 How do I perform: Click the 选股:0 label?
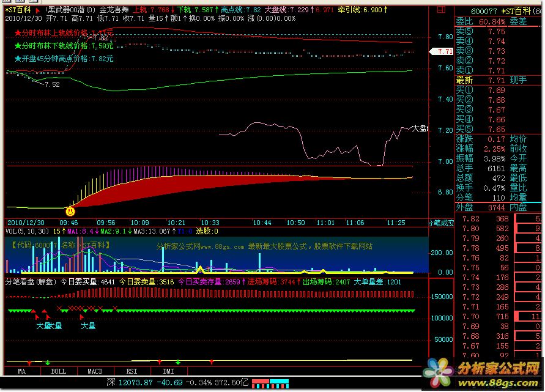click(207, 231)
